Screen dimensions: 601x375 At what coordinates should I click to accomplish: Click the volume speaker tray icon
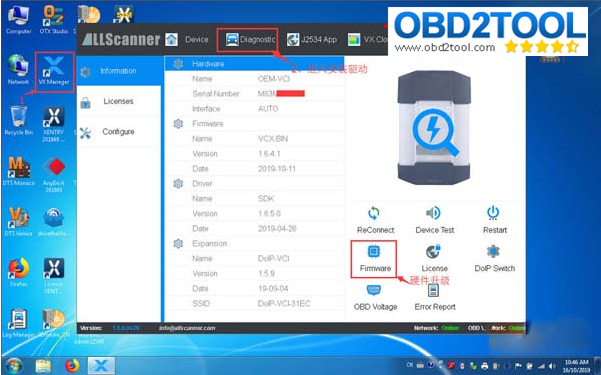coord(552,366)
